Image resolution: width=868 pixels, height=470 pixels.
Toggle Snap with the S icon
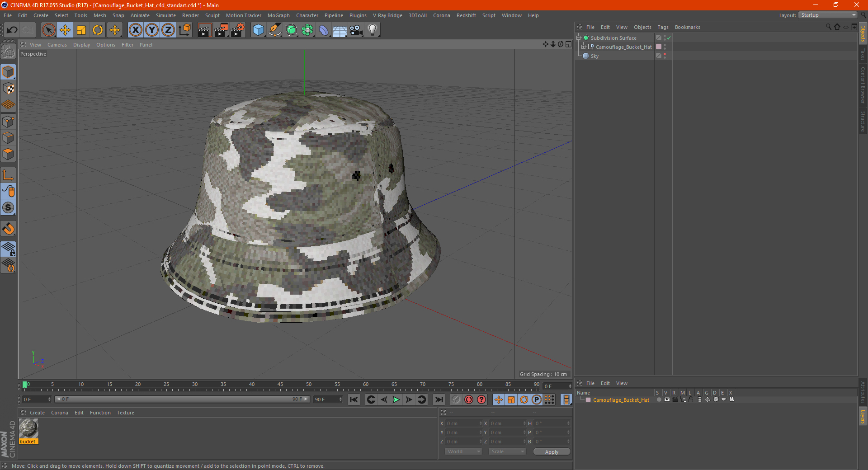pyautogui.click(x=8, y=207)
